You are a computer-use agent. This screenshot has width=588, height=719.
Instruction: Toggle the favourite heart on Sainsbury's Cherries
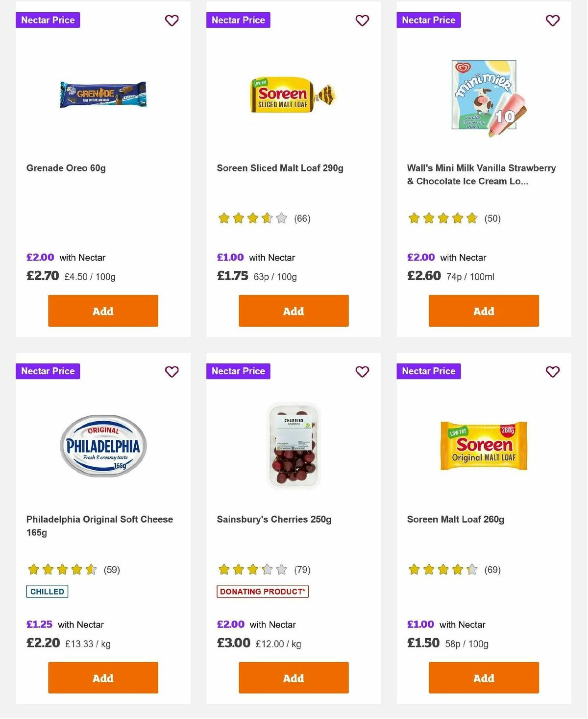[362, 372]
